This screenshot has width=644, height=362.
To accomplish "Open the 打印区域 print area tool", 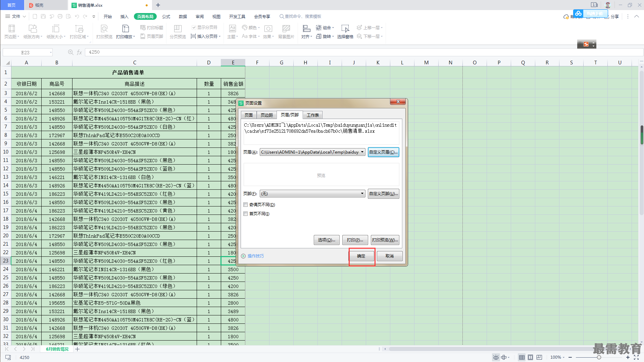I will pos(79,32).
